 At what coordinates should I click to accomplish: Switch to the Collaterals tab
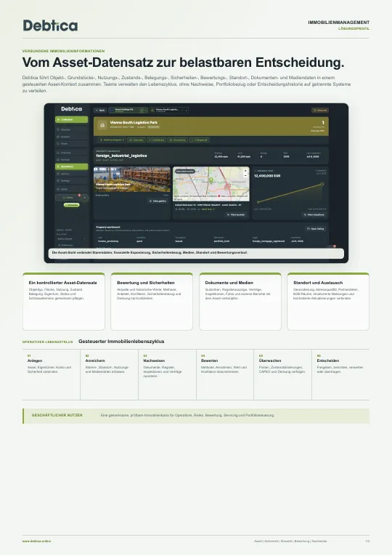(x=156, y=140)
